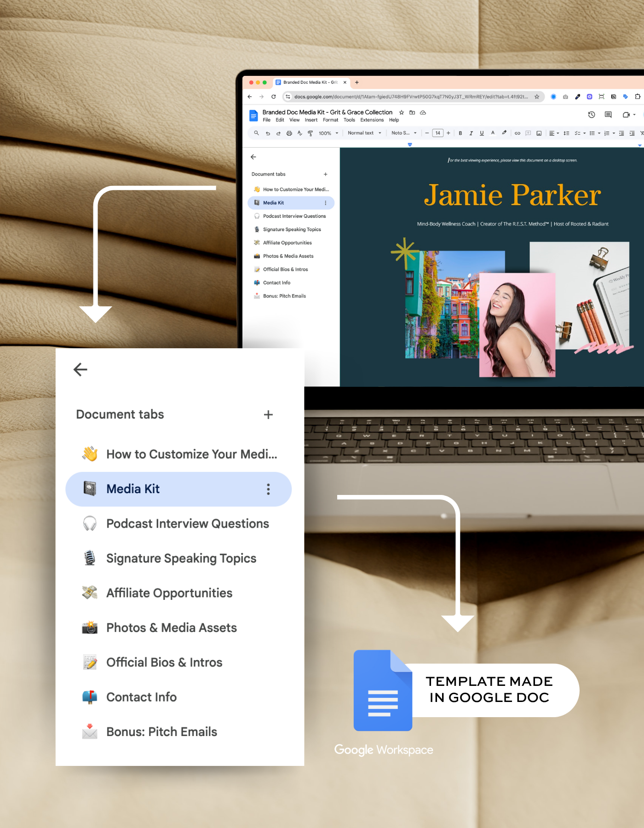The image size is (644, 828).
Task: Insert a link using the toolbar link icon
Action: pyautogui.click(x=517, y=133)
